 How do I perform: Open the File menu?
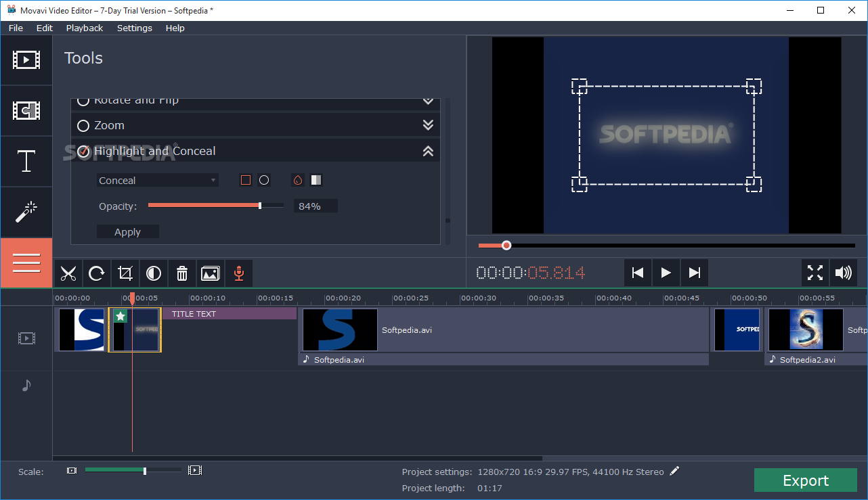tap(16, 28)
